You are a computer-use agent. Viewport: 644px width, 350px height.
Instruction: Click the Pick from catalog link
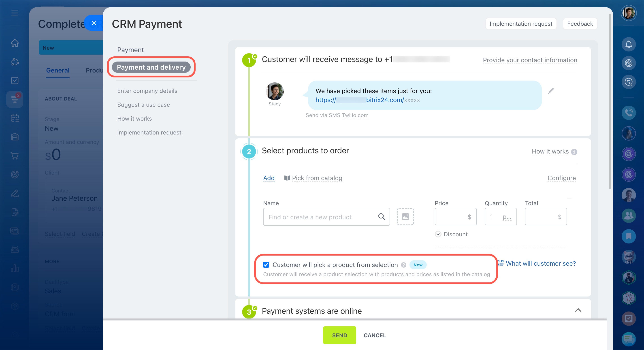tap(317, 178)
